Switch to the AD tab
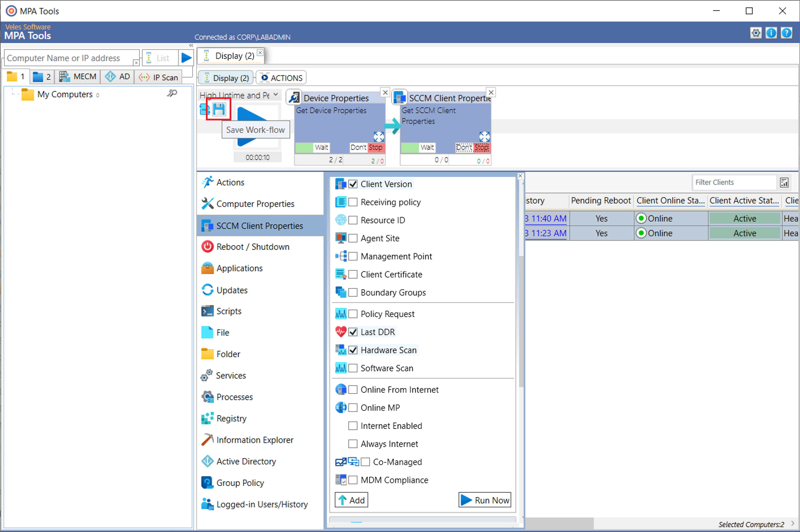800x532 pixels. coord(117,77)
